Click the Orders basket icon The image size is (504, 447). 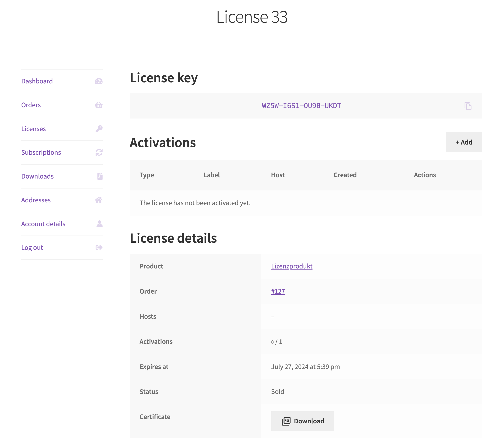pyautogui.click(x=99, y=105)
